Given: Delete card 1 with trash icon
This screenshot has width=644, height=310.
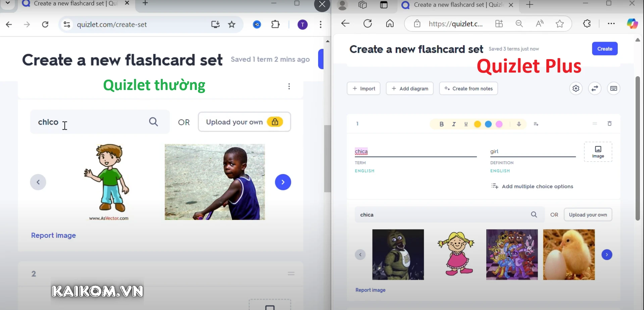Looking at the screenshot, I should (610, 124).
